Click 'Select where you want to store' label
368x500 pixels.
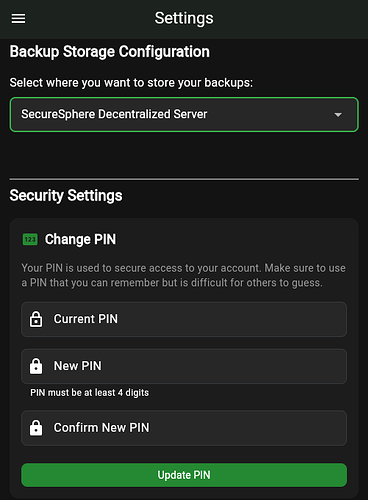[131, 83]
